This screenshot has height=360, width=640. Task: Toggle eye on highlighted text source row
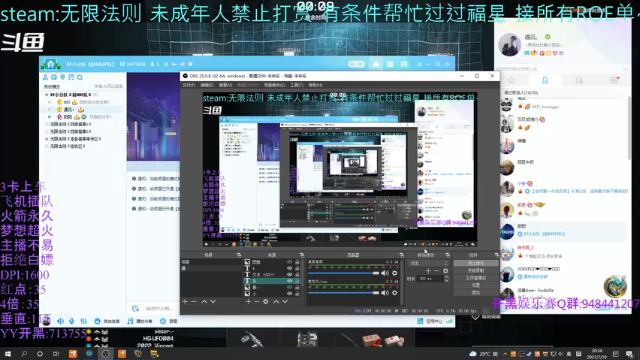(289, 281)
